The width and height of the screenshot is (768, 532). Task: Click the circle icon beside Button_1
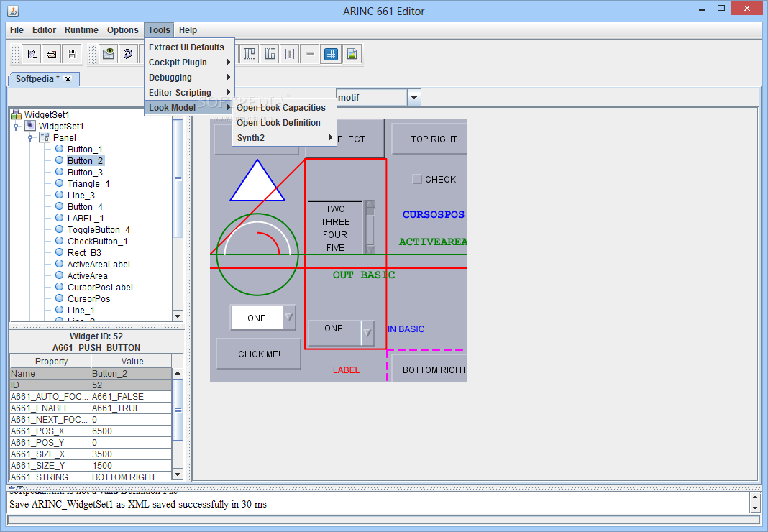pos(59,148)
